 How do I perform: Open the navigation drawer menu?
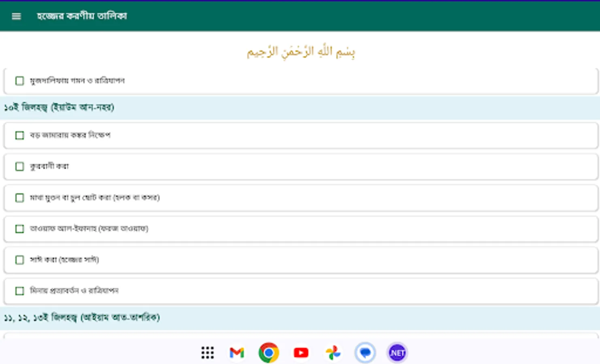(x=16, y=16)
